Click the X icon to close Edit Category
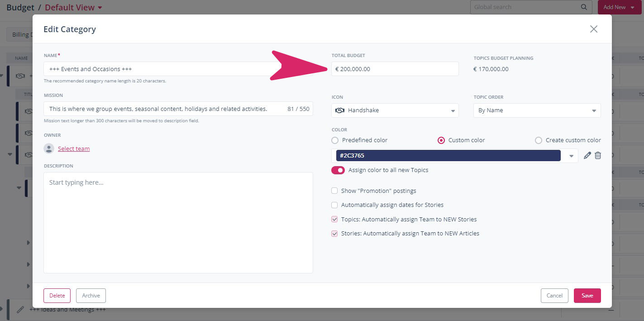This screenshot has height=321, width=644. tap(594, 29)
